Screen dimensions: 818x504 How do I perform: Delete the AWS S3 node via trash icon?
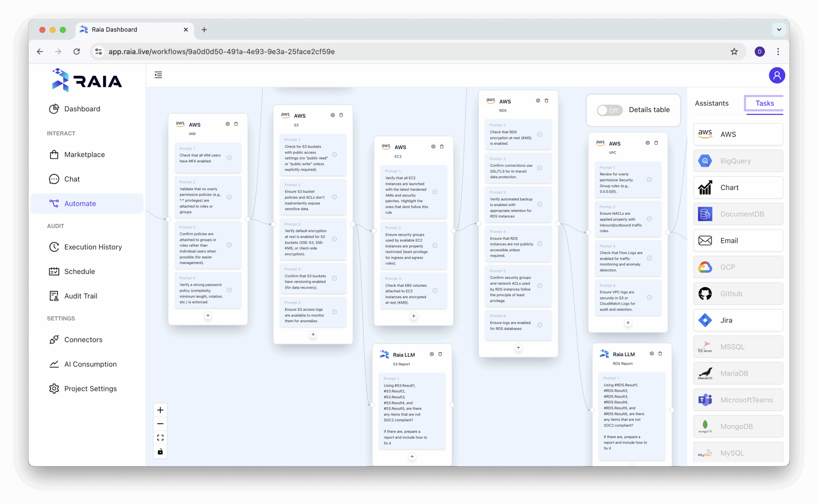point(341,115)
